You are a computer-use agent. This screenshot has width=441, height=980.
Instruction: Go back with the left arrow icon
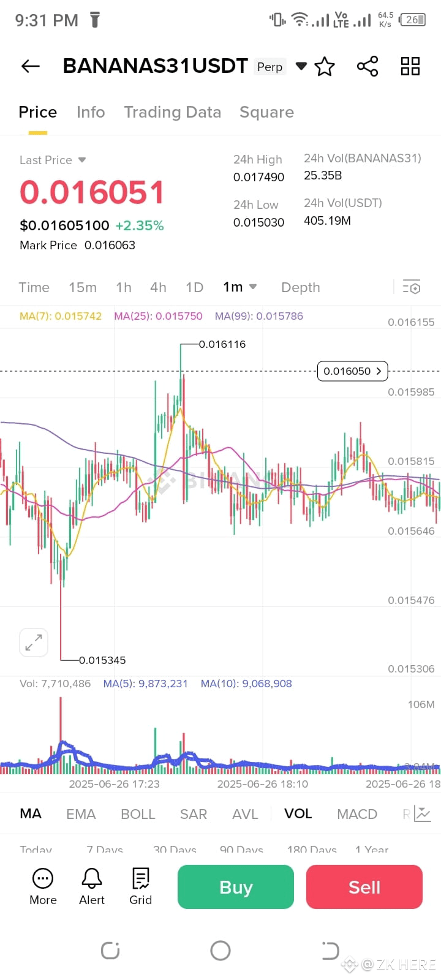pos(31,66)
